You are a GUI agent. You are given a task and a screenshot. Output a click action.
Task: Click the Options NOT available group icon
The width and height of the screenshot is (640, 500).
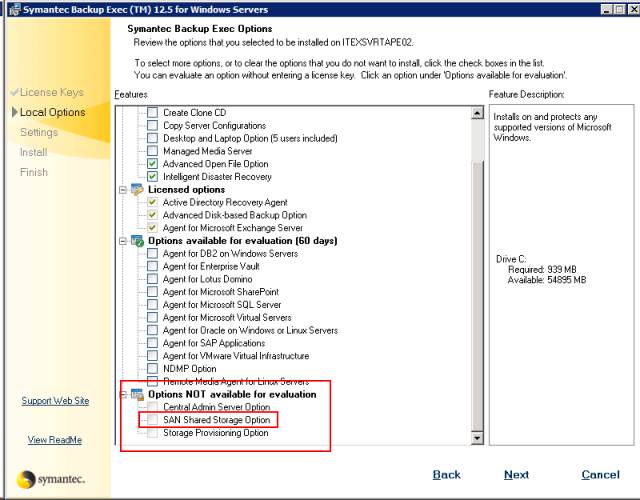click(137, 394)
